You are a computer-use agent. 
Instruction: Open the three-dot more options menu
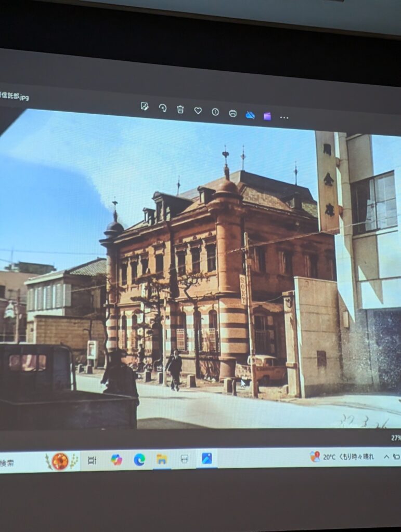284,117
